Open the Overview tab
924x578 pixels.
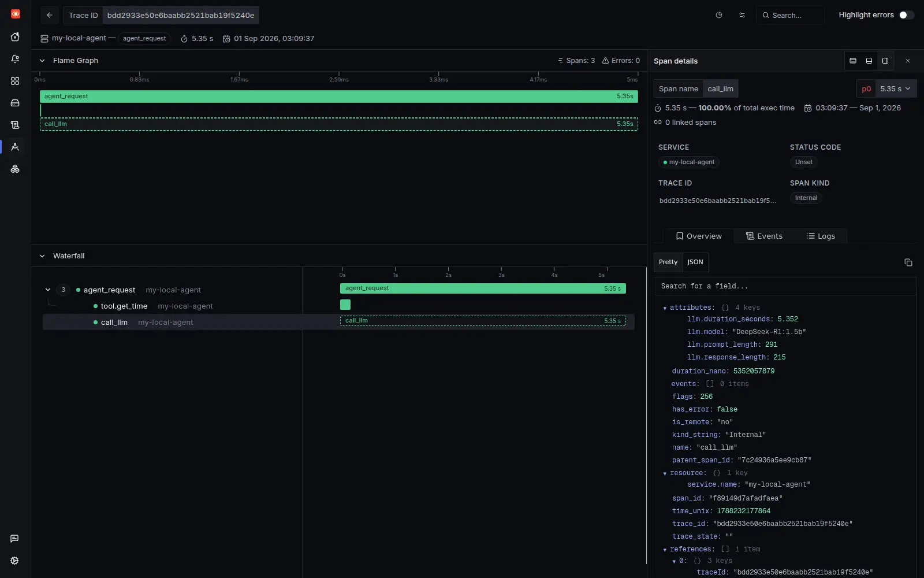pyautogui.click(x=699, y=236)
